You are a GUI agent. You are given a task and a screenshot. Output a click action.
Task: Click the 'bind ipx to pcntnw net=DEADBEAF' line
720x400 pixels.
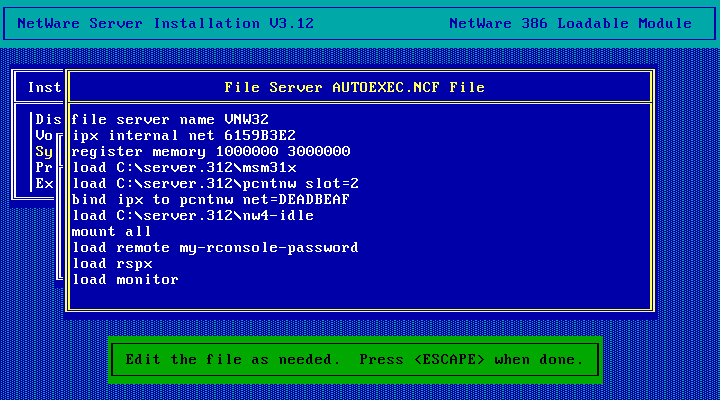(x=210, y=200)
